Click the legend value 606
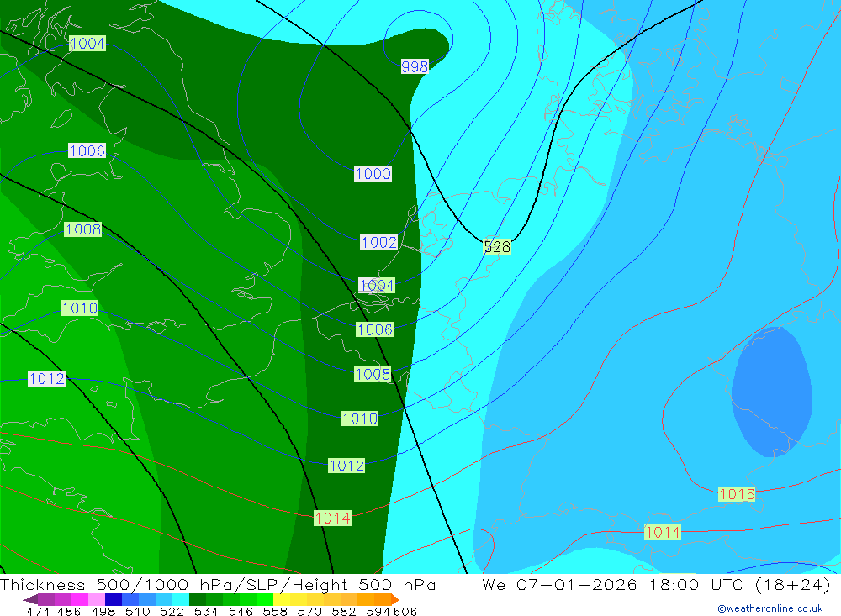Screen dimensions: 841x616 point(405,612)
